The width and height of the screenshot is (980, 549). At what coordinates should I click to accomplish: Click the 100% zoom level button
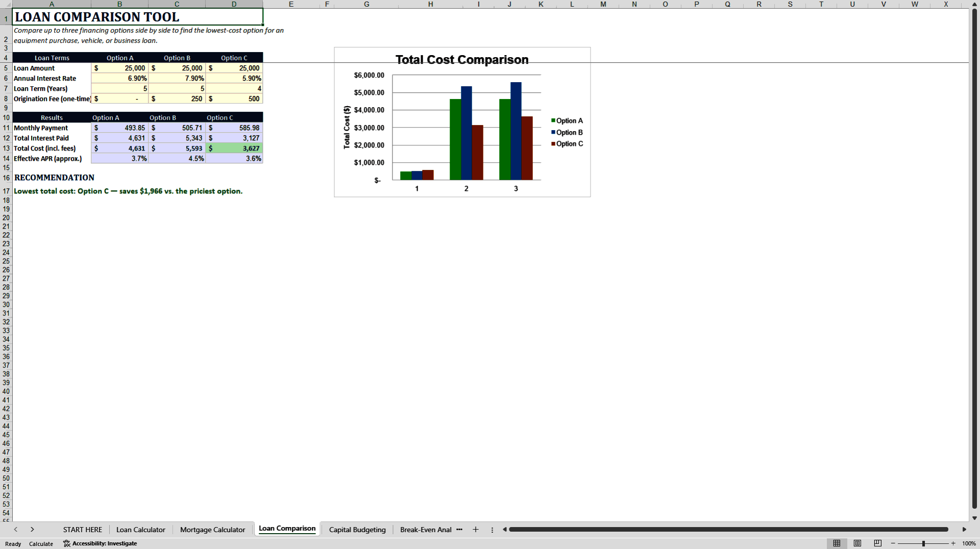click(969, 543)
